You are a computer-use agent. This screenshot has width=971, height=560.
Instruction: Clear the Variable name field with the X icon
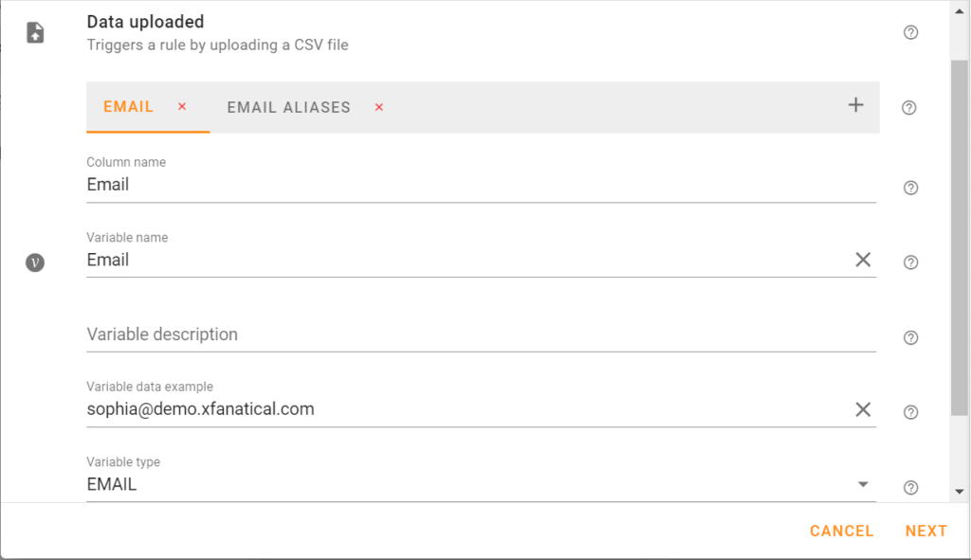[x=863, y=259]
